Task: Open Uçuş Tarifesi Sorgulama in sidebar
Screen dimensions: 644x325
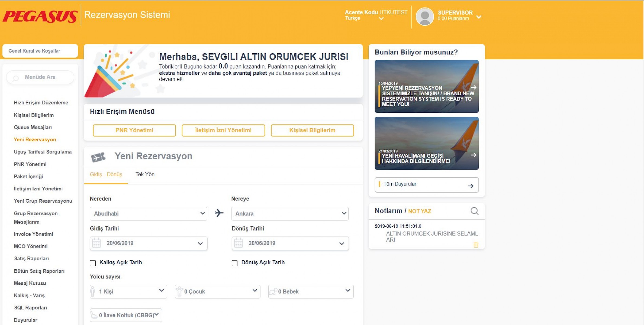Action: click(x=43, y=152)
